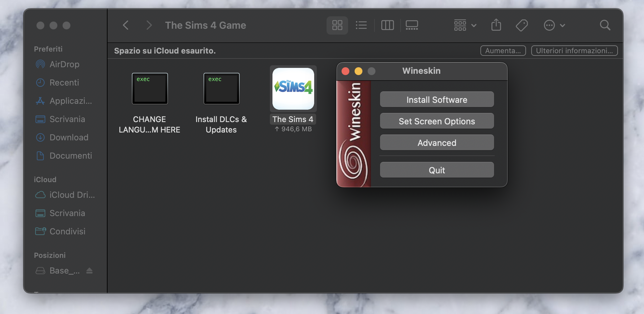Click the Spazio su iCloud esaurito message
The width and height of the screenshot is (644, 314).
pos(165,51)
